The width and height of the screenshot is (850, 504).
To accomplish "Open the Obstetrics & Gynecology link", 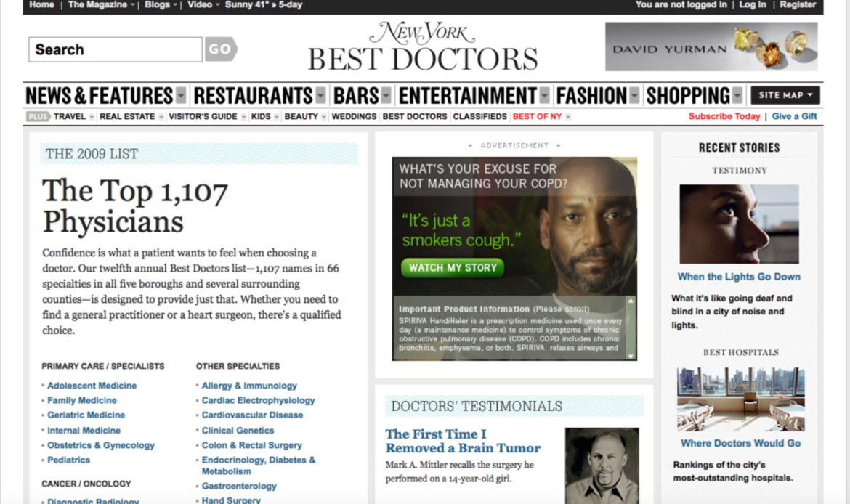I will pos(101,445).
